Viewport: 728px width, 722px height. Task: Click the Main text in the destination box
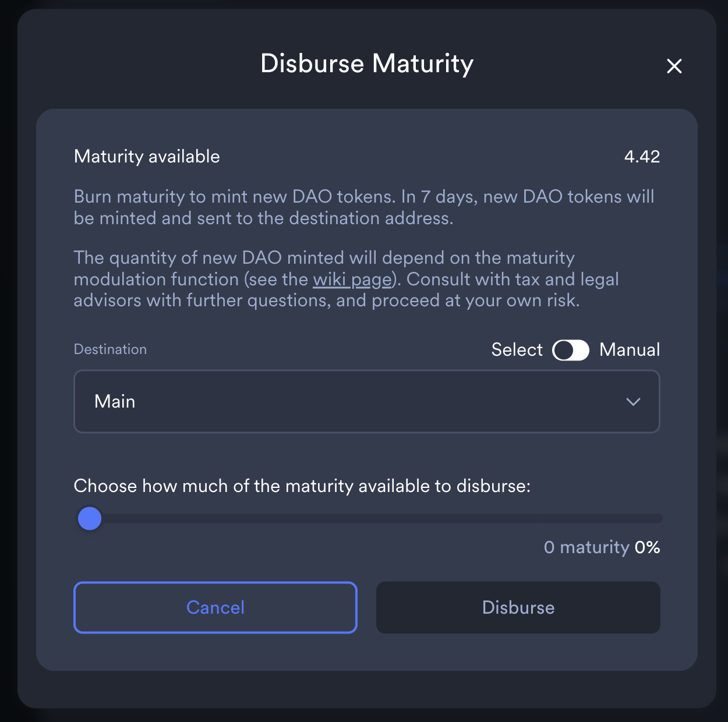pos(115,401)
